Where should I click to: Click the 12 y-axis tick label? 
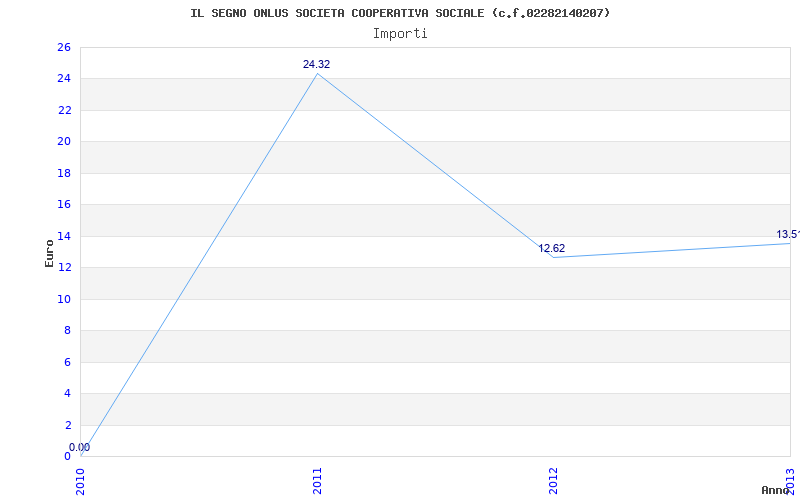click(x=64, y=268)
